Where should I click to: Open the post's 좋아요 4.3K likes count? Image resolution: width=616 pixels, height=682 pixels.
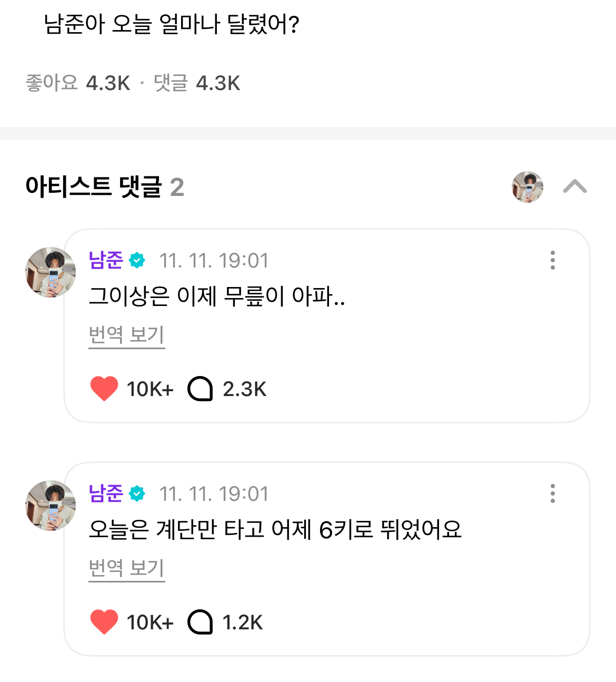pyautogui.click(x=78, y=83)
